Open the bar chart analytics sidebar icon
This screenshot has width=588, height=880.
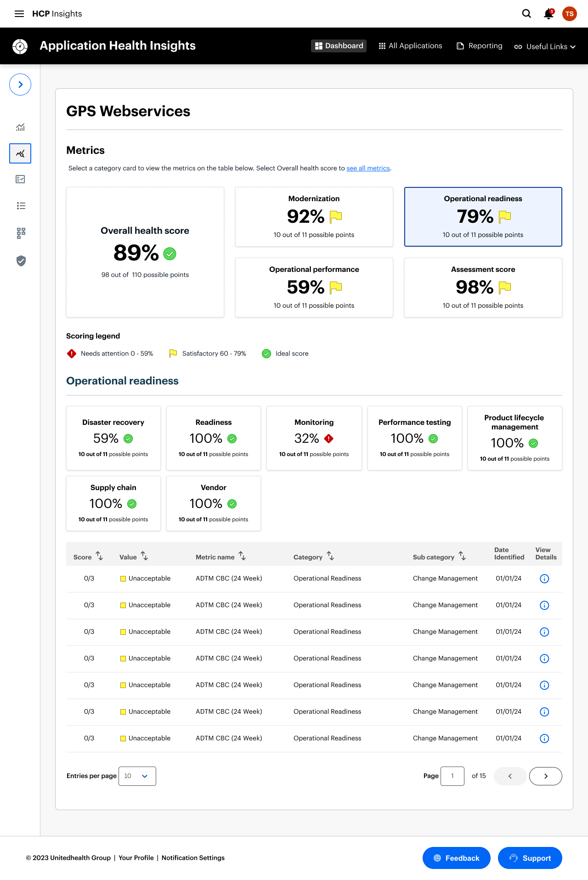pyautogui.click(x=20, y=127)
